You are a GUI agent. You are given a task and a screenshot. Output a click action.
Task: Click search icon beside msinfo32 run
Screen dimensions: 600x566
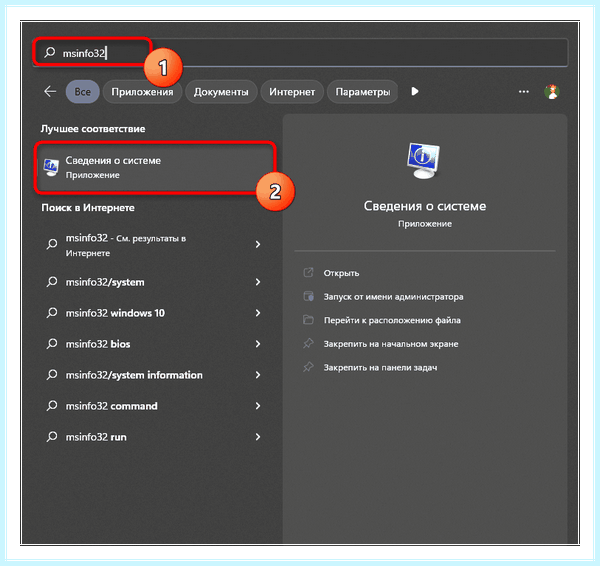click(x=52, y=437)
